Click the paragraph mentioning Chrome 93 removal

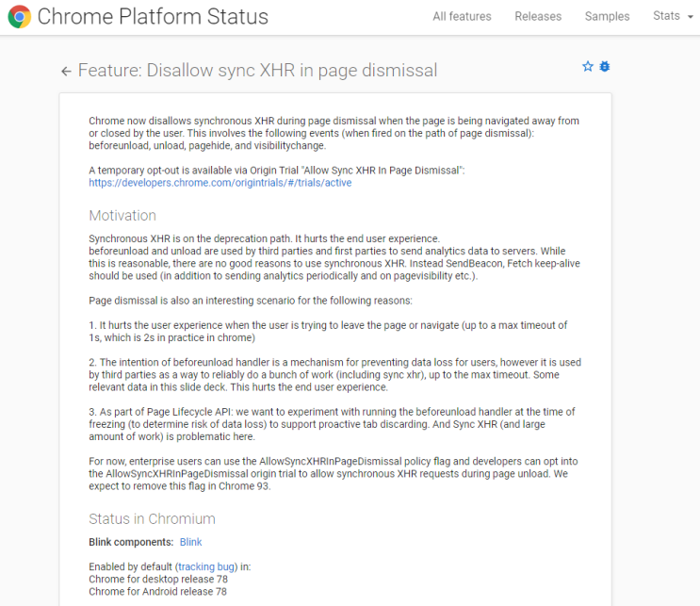[x=333, y=473]
